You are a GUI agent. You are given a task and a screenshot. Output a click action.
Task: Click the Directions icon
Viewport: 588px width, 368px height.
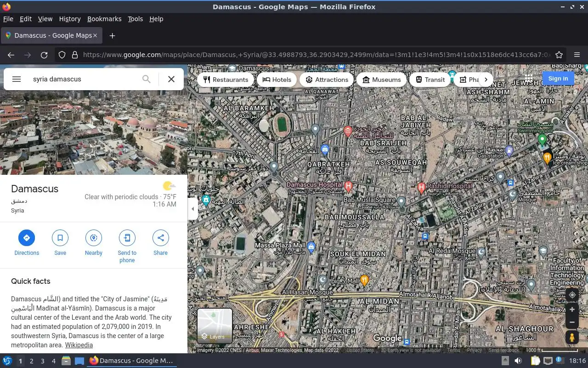click(27, 238)
